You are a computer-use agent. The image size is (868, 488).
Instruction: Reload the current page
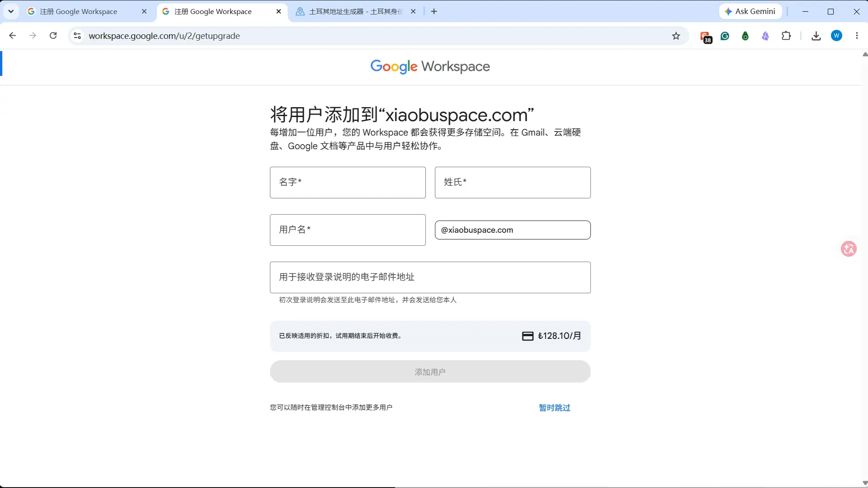click(x=53, y=36)
